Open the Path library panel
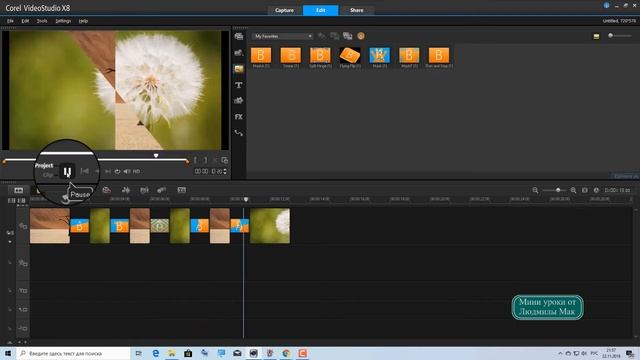This screenshot has height=360, width=640. point(239,133)
